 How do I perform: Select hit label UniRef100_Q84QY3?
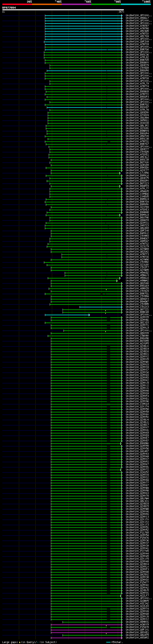coord(137,299)
